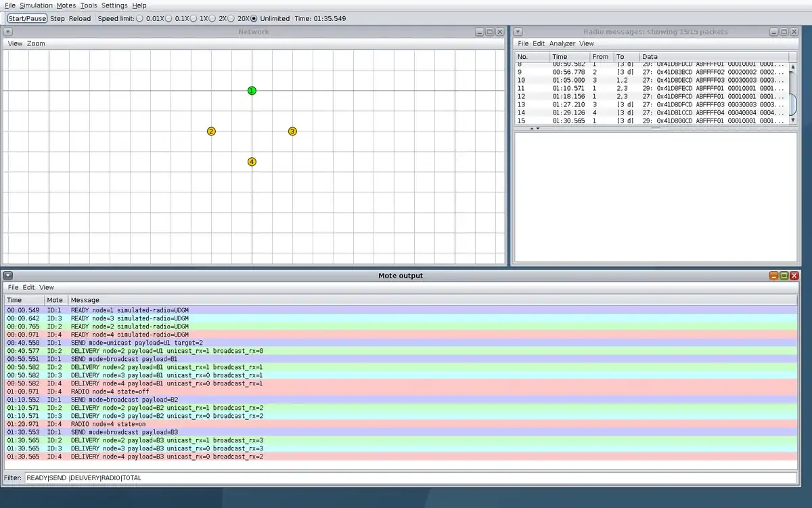Click Radio messages scrollbar down arrow
The height and width of the screenshot is (508, 812).
pyautogui.click(x=793, y=120)
